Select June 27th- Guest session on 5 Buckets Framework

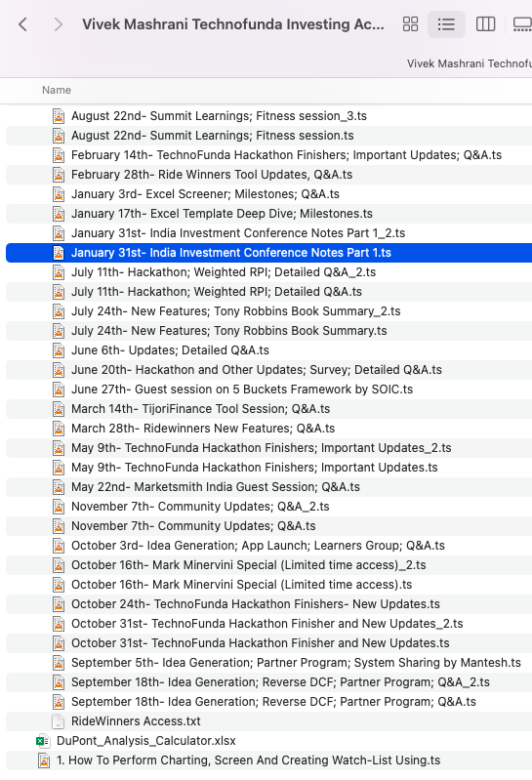tap(242, 390)
